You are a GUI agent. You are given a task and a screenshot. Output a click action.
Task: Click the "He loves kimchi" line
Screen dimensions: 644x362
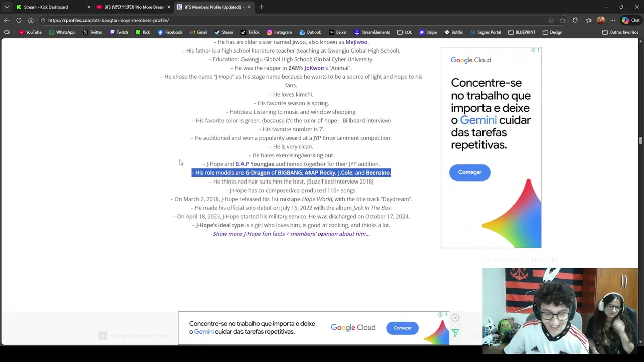[291, 95]
